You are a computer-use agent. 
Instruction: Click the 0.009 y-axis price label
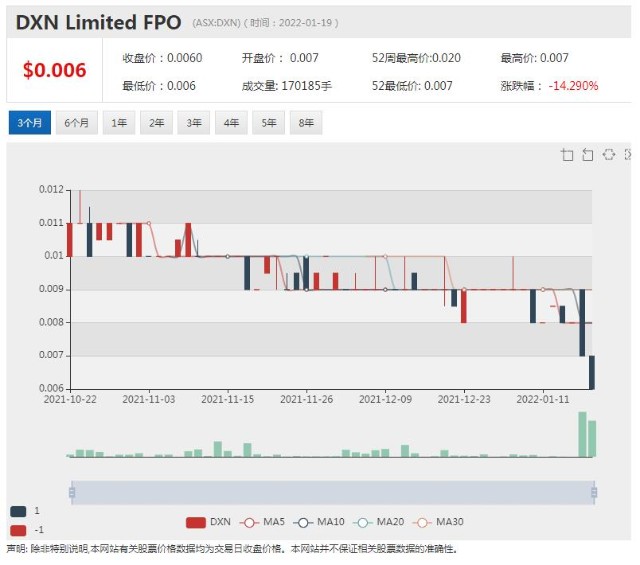click(x=51, y=289)
